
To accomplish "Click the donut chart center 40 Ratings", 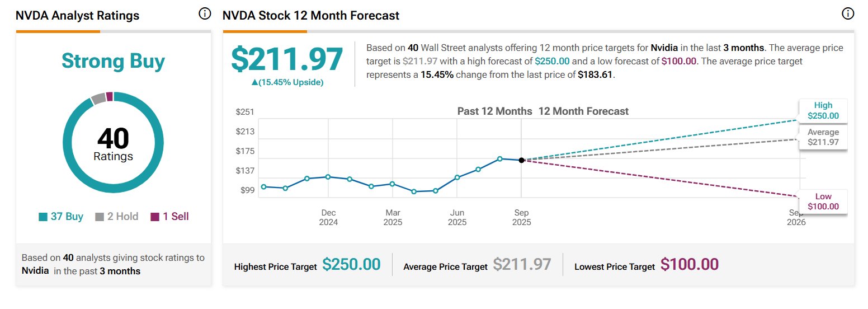I will pos(113,144).
